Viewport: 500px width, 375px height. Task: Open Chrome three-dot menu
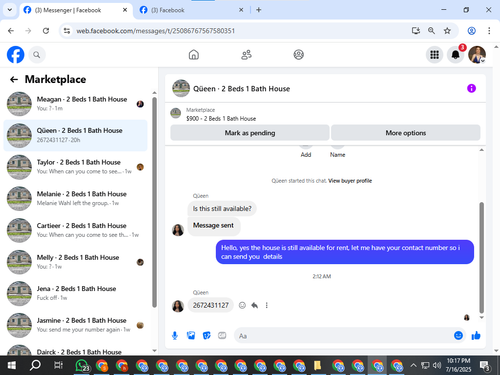[x=489, y=31]
